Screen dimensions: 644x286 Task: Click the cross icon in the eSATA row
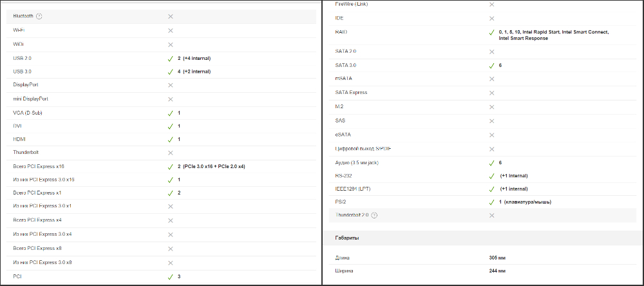click(491, 135)
